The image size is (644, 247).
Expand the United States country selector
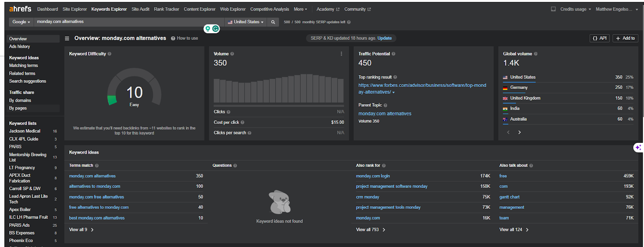pyautogui.click(x=246, y=22)
